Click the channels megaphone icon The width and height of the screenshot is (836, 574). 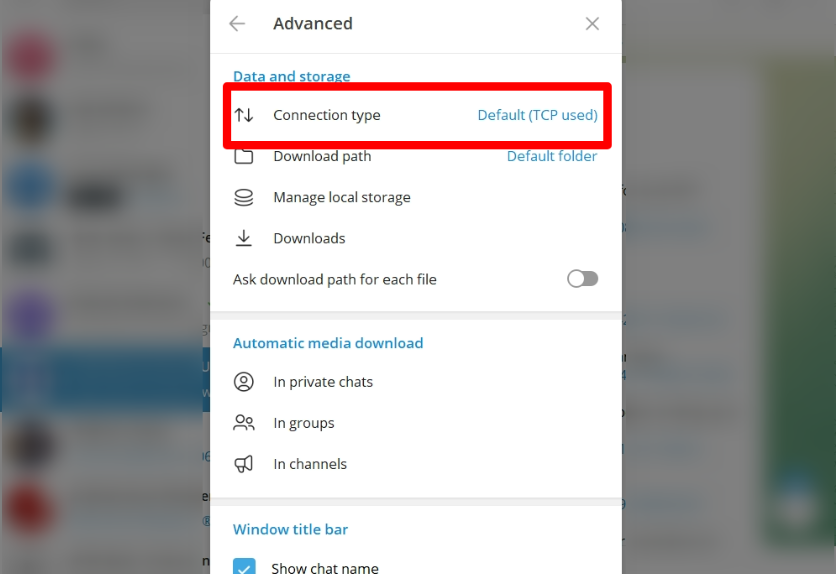pyautogui.click(x=244, y=464)
